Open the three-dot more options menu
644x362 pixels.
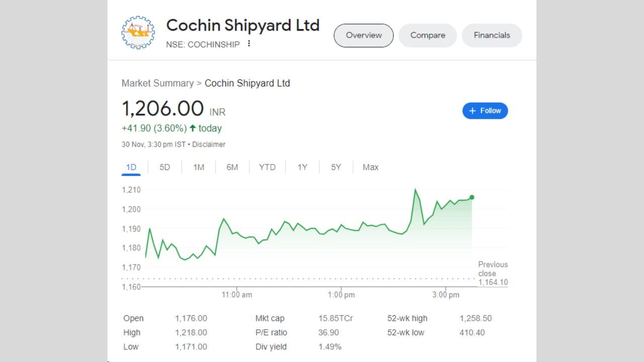click(249, 44)
